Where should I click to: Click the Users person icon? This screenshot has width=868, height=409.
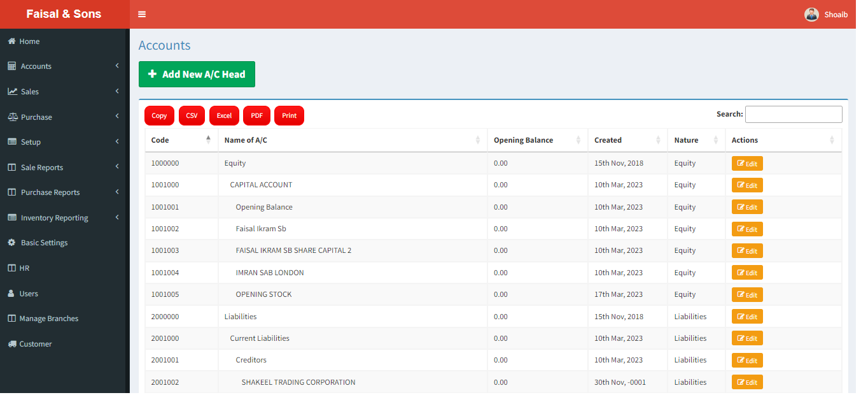(x=11, y=294)
